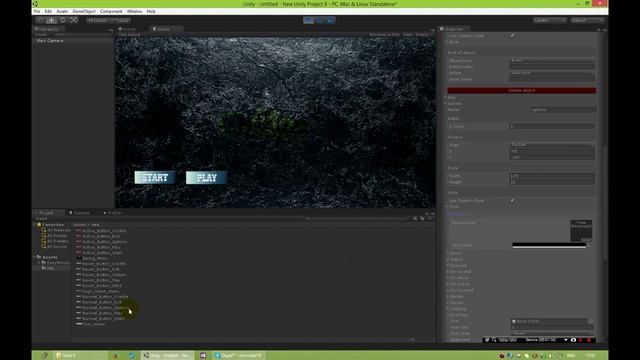640x360 pixels.
Task: Open the Component menu
Action: [111, 11]
